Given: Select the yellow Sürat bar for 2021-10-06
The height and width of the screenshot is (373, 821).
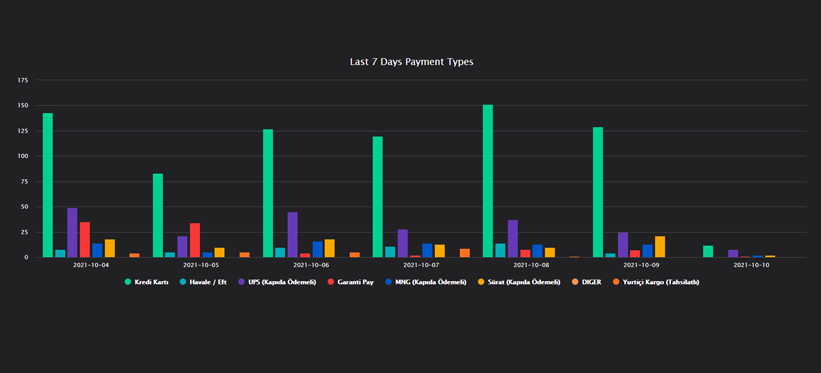Looking at the screenshot, I should (330, 248).
